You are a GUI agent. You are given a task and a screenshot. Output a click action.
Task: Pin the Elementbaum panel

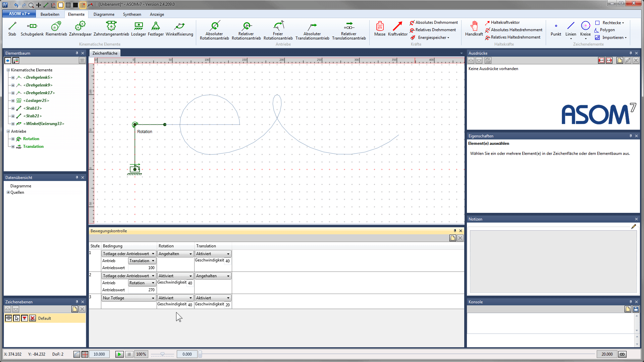click(x=77, y=53)
